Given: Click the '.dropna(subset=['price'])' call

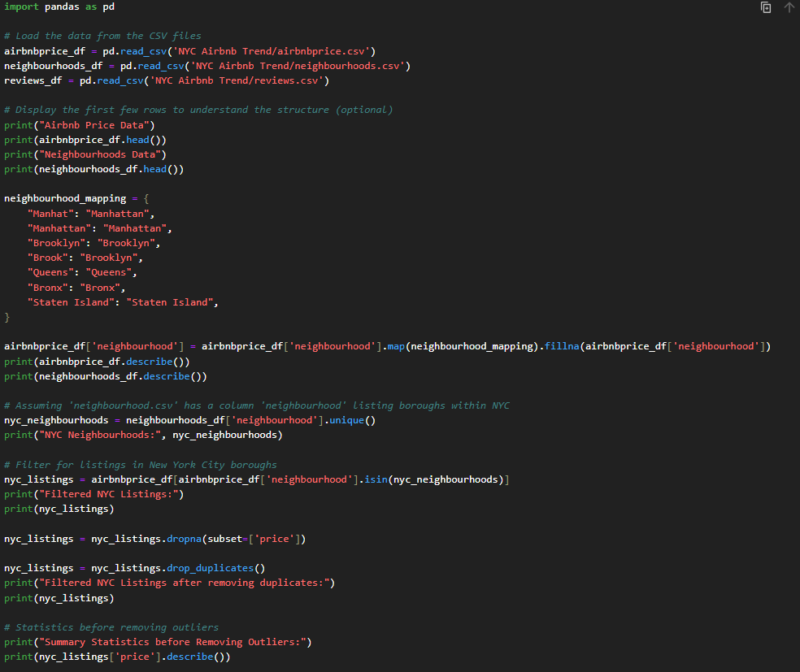Looking at the screenshot, I should [233, 539].
